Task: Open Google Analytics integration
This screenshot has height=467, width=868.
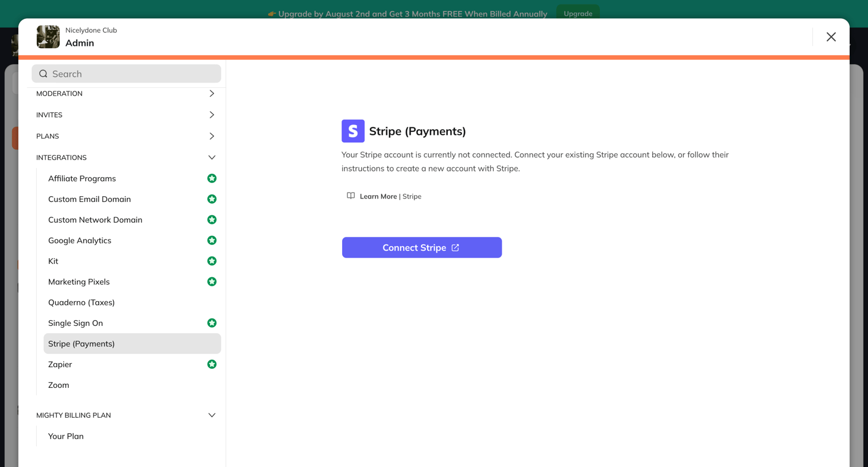Action: click(x=132, y=240)
